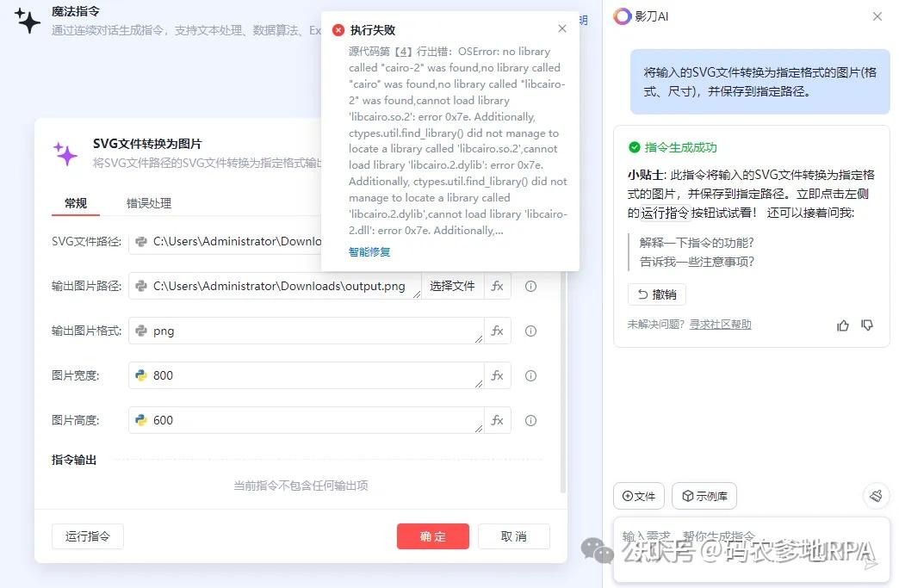This screenshot has width=899, height=588.
Task: Click the SVG文件转换为图片 title text
Action: (147, 144)
